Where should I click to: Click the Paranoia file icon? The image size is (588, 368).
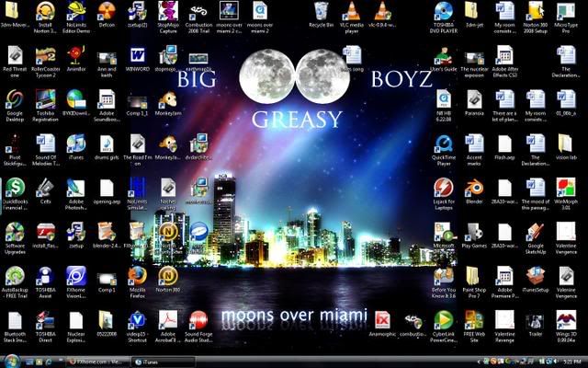click(x=474, y=103)
